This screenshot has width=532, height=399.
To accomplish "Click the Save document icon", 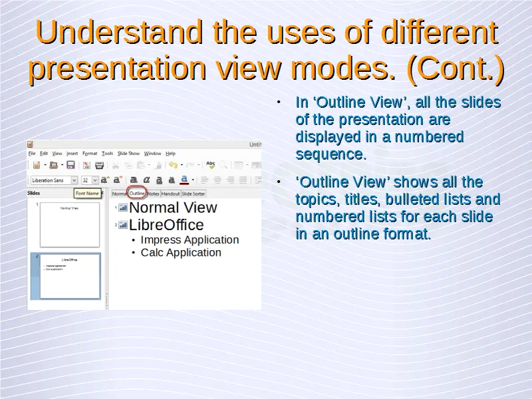I will tap(70, 165).
